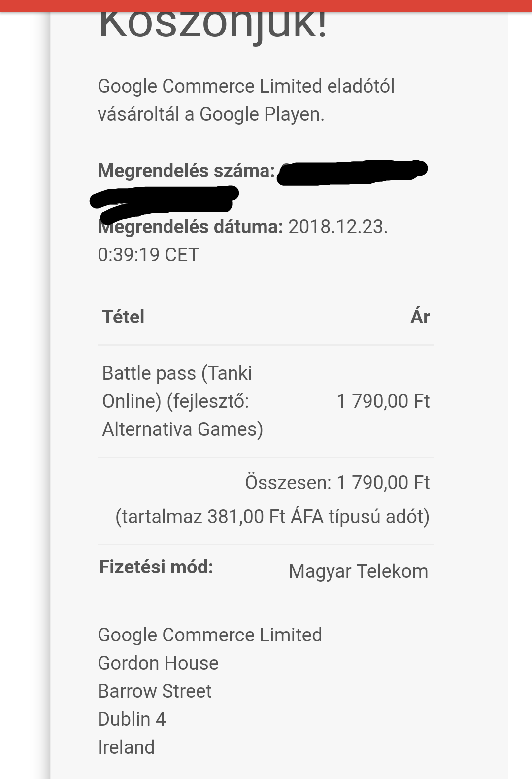Image resolution: width=532 pixels, height=779 pixels.
Task: Tap Ireland in the seller address
Action: click(126, 747)
